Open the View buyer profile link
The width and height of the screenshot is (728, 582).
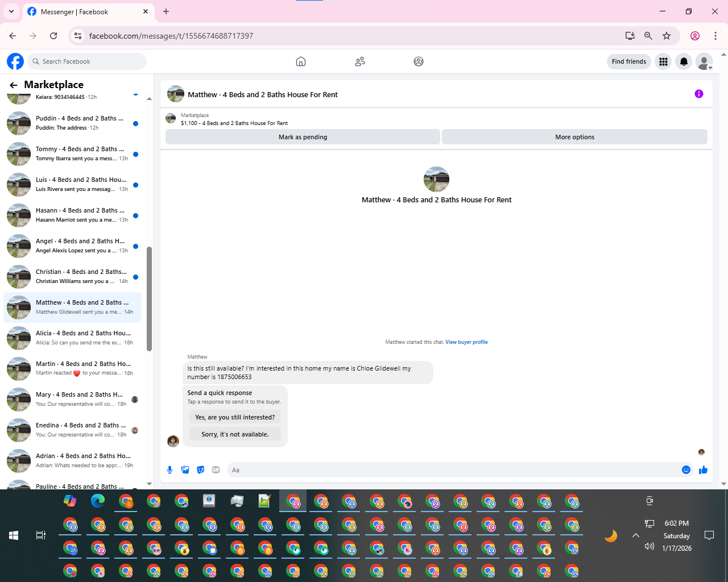point(466,342)
